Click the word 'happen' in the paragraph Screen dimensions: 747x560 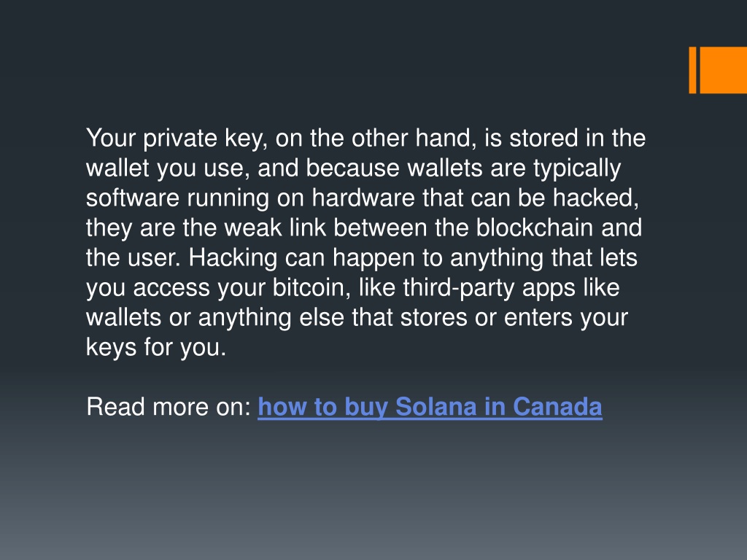tap(374, 257)
